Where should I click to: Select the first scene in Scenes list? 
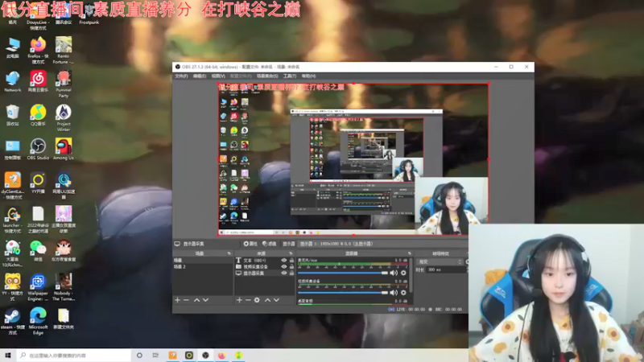tap(203, 260)
